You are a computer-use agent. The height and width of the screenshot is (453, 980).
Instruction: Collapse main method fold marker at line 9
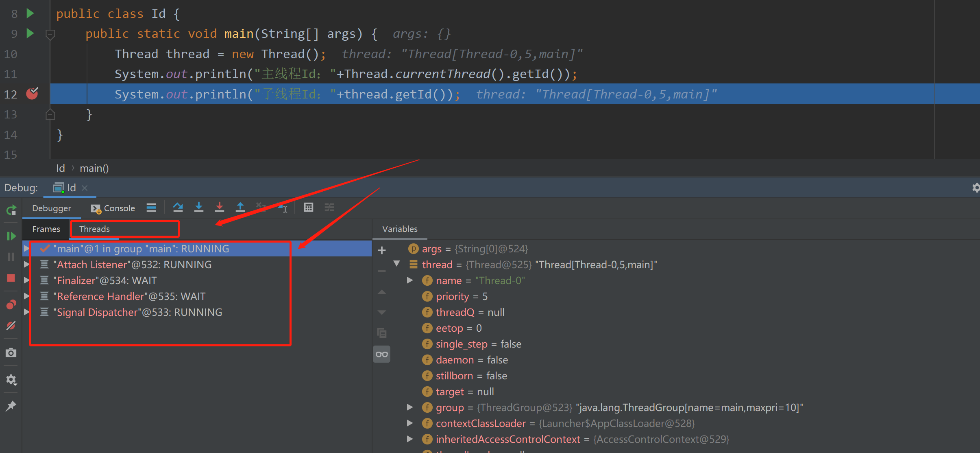(x=50, y=34)
